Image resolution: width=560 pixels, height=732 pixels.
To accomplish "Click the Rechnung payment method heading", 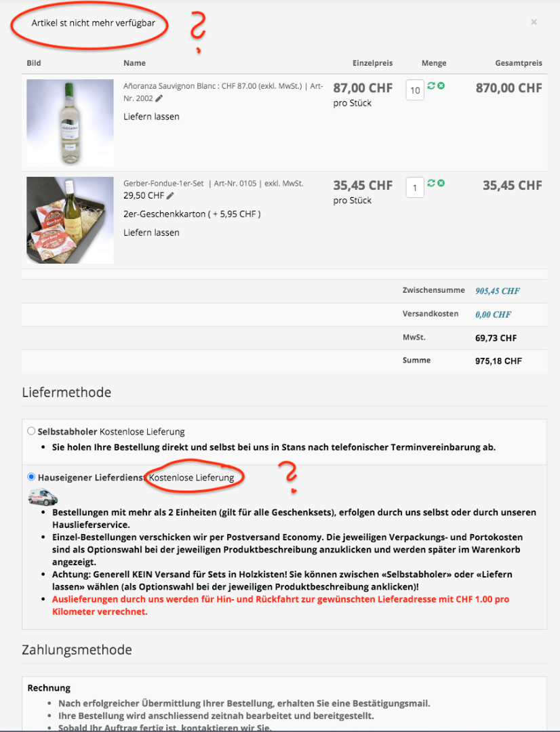I will [x=49, y=688].
